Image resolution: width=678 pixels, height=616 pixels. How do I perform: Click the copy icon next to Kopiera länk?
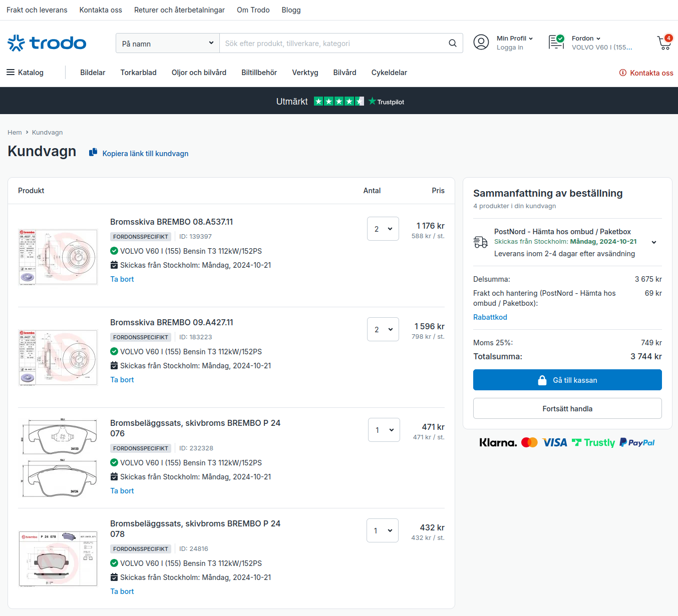click(93, 152)
